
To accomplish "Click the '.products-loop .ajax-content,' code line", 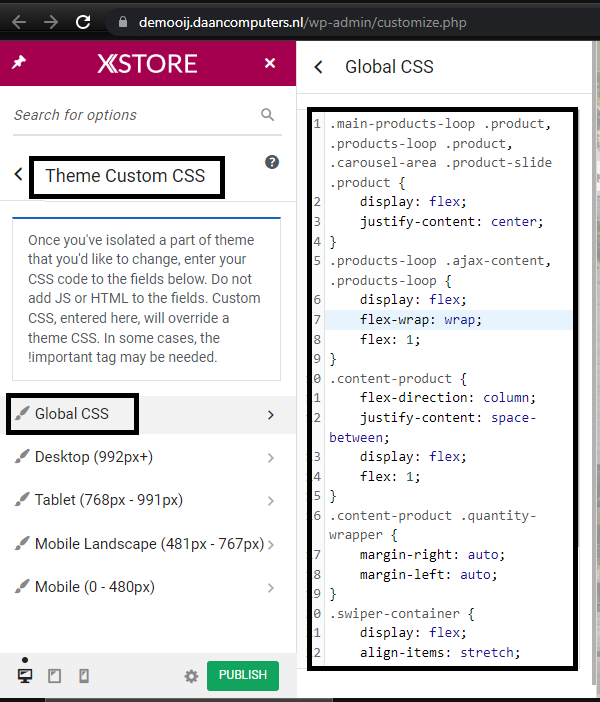I will (x=440, y=261).
